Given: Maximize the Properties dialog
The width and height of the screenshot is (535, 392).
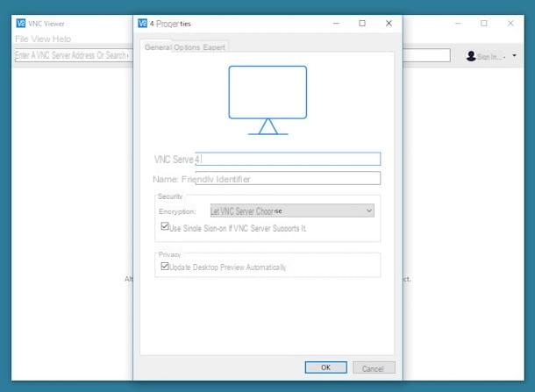Looking at the screenshot, I should point(362,23).
